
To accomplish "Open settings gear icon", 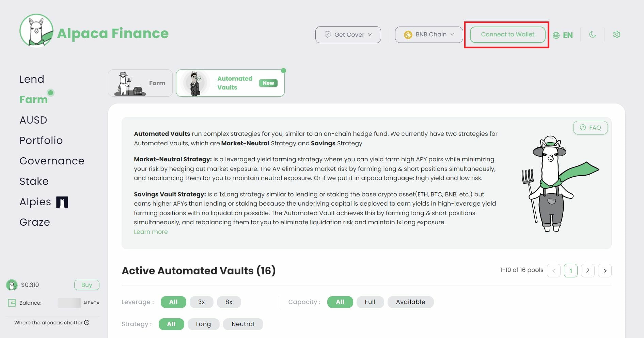I will click(617, 34).
